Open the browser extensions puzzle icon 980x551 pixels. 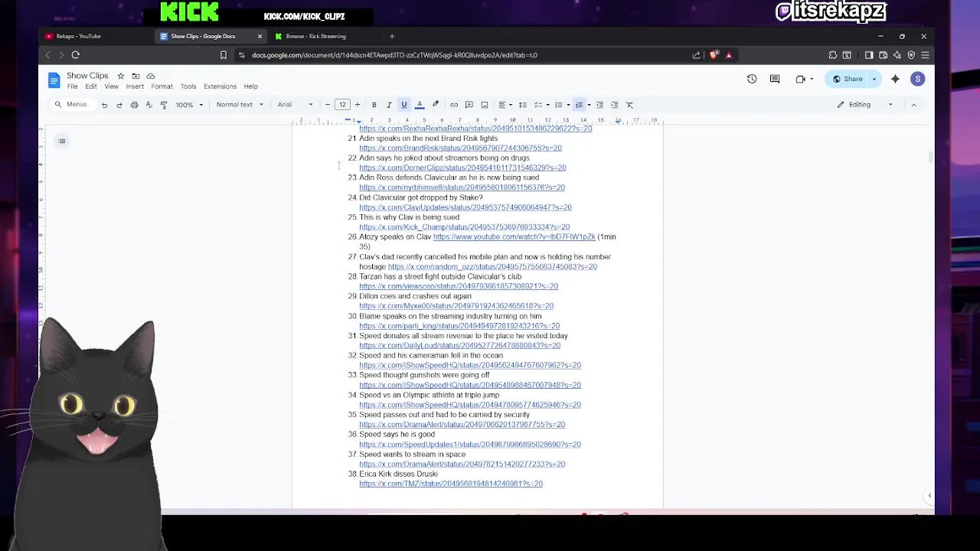pos(832,55)
